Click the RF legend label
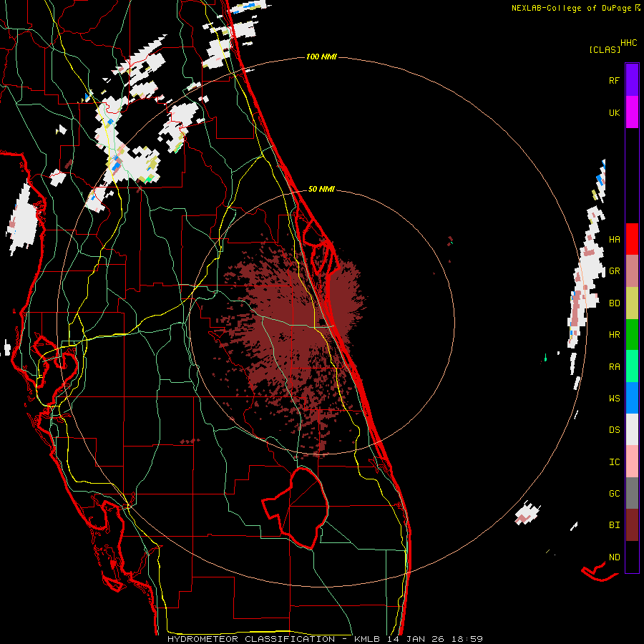The height and width of the screenshot is (644, 644). 614,80
